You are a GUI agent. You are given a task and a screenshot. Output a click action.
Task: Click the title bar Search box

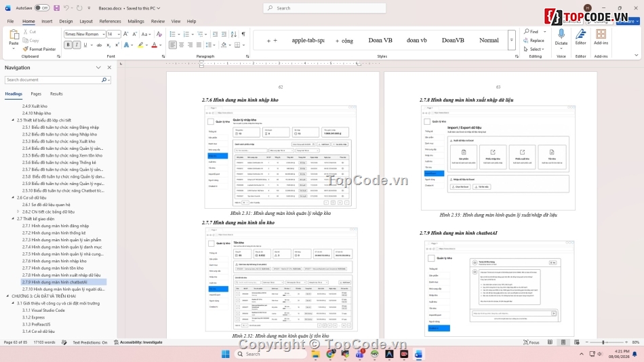click(325, 8)
